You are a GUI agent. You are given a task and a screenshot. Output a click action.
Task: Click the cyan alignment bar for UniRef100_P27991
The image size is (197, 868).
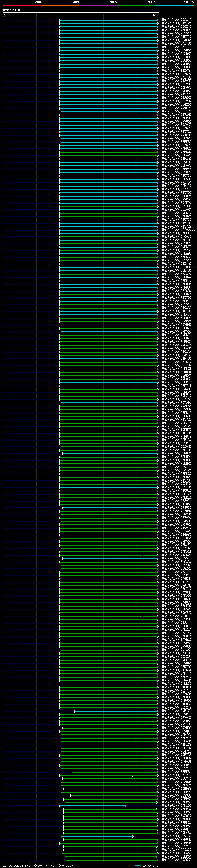[x=110, y=403]
